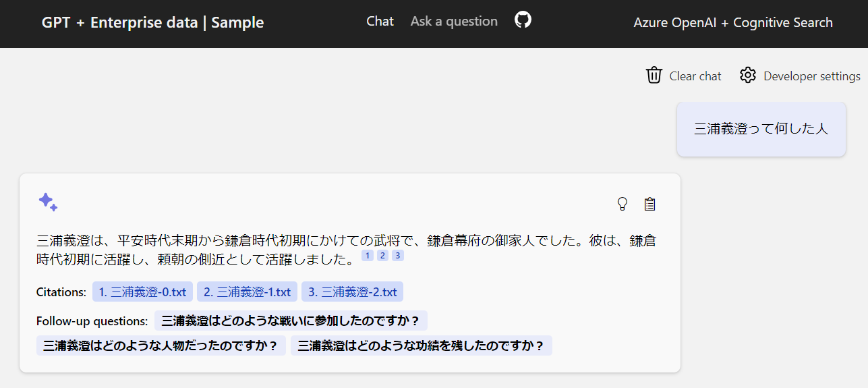Image resolution: width=868 pixels, height=388 pixels.
Task: Select follow-up 三浦義澄はどのような戦いに参加したのですか？
Action: tap(291, 321)
